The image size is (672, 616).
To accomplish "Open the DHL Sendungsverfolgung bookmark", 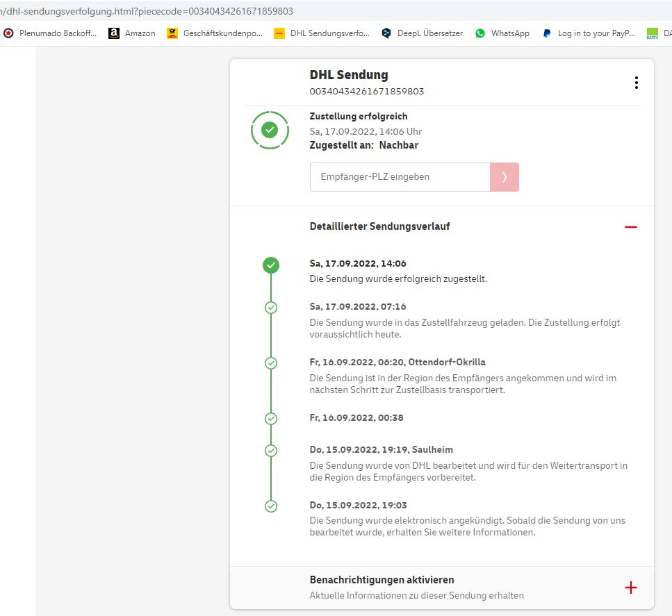I will point(322,33).
